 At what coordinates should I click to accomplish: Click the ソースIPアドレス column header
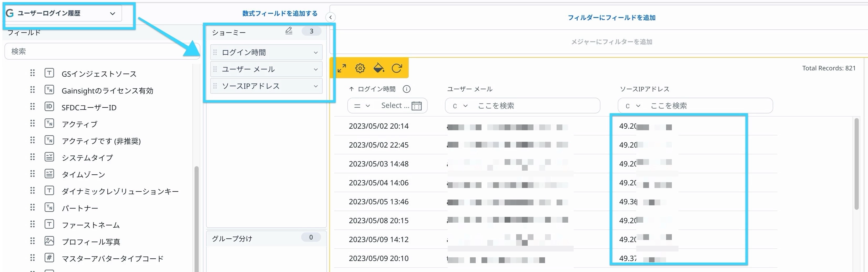pyautogui.click(x=645, y=89)
